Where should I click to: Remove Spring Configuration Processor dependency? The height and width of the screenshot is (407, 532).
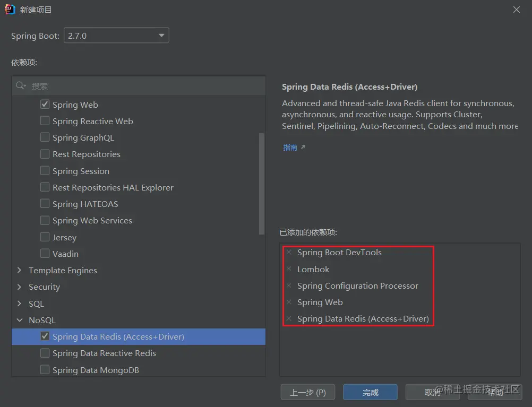[x=289, y=285]
